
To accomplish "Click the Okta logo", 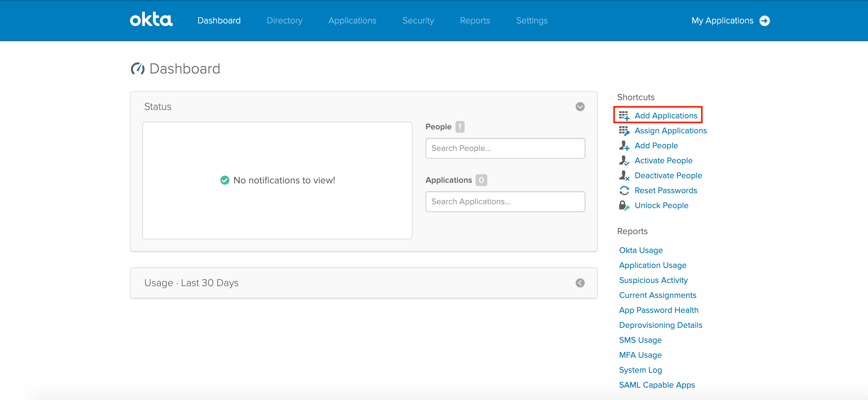I will coord(151,20).
